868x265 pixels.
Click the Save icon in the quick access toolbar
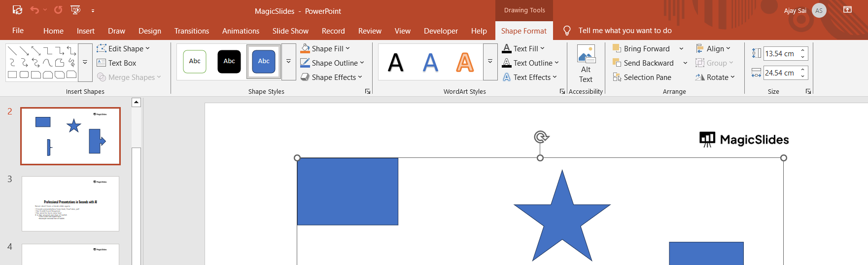tap(17, 10)
